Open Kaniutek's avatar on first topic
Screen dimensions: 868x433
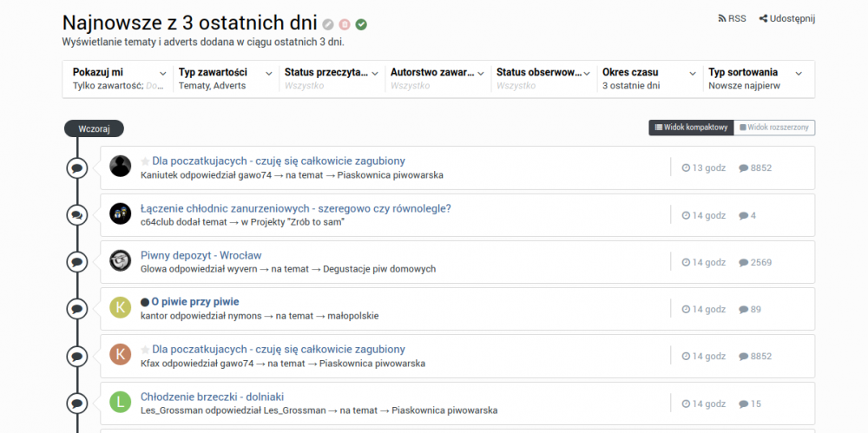click(x=121, y=166)
